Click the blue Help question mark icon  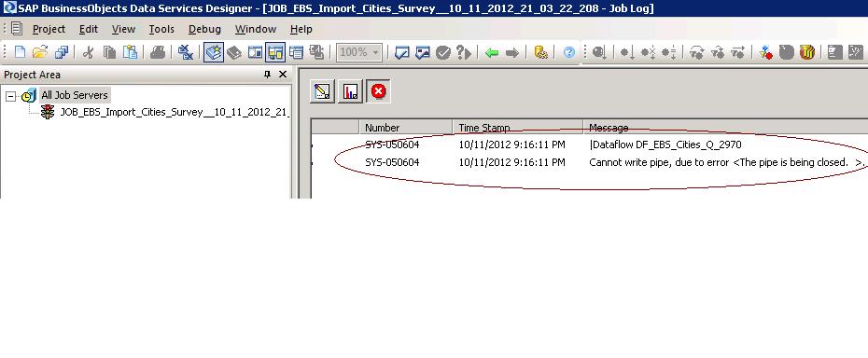[x=569, y=52]
